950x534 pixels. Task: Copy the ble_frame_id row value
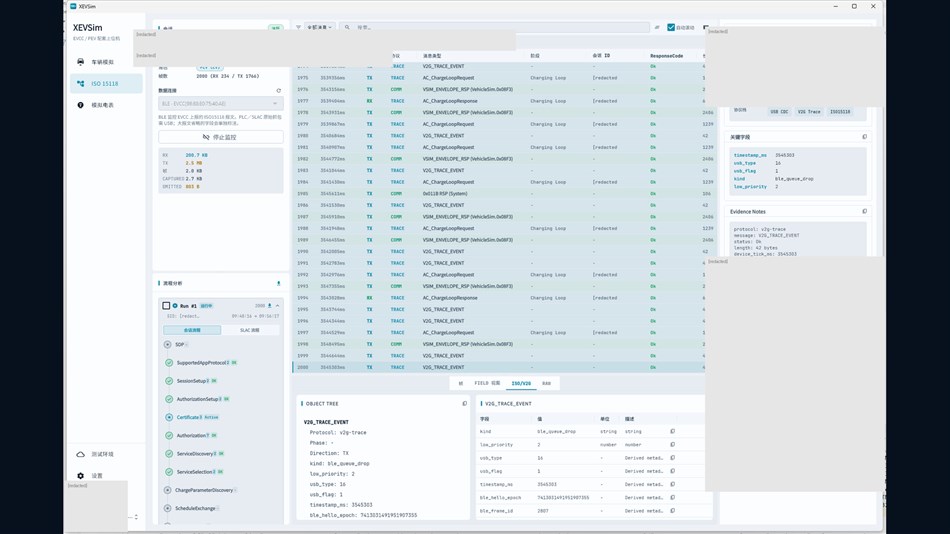click(x=673, y=511)
